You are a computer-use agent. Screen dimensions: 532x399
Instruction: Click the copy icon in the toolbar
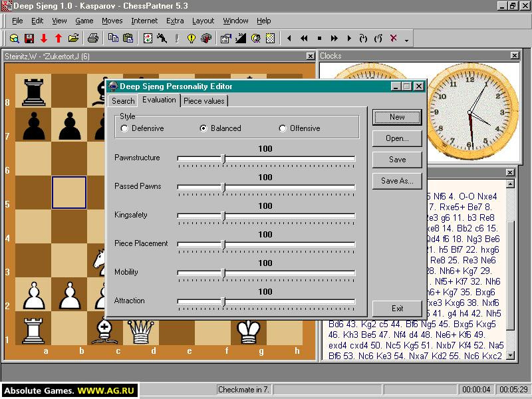click(x=113, y=39)
